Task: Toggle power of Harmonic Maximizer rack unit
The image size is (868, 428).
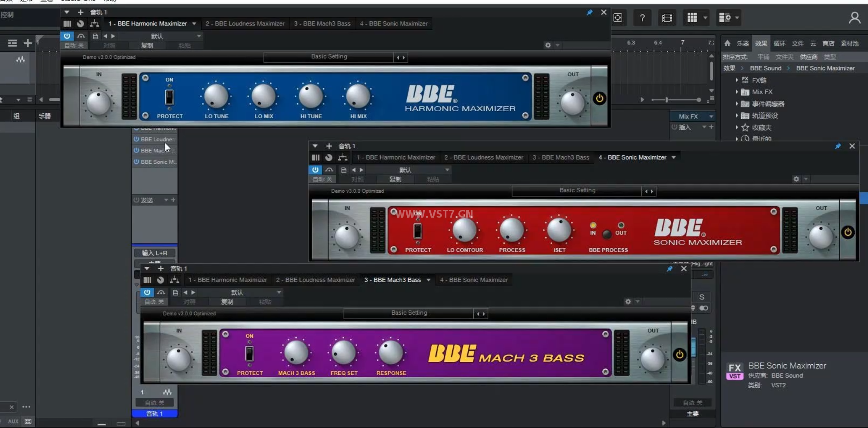Action: tap(599, 98)
